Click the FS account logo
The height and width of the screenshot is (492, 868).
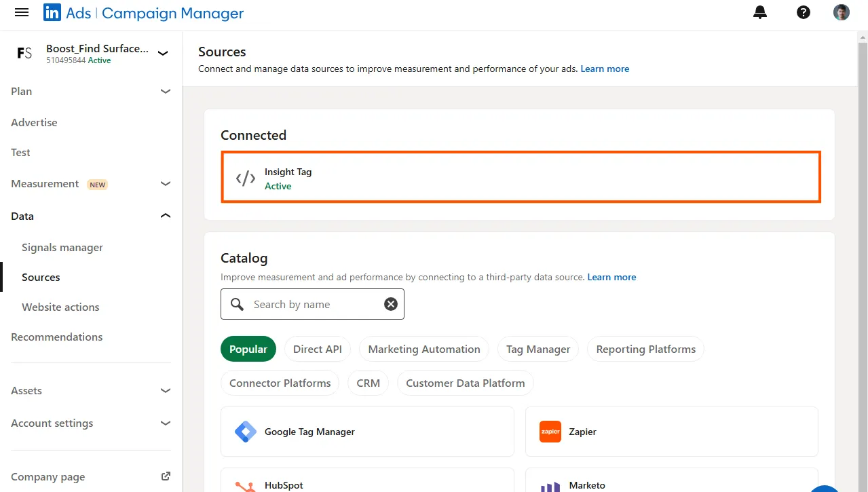[24, 54]
